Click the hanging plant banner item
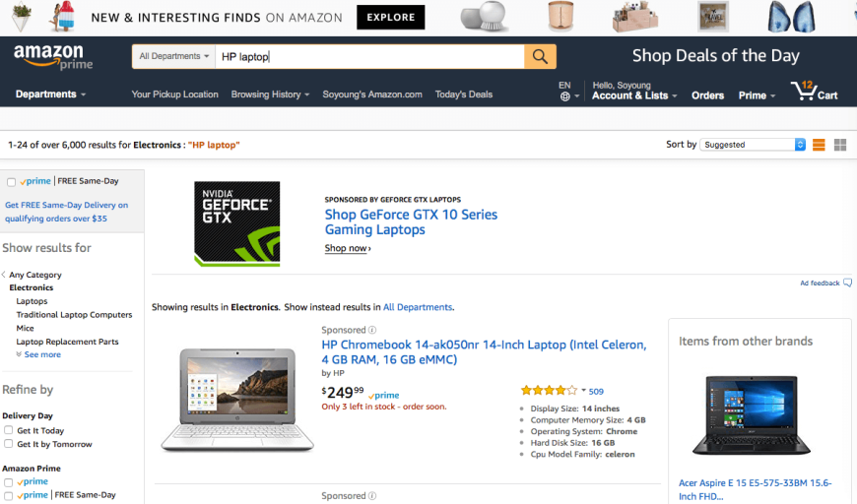This screenshot has width=857, height=504. [22, 16]
